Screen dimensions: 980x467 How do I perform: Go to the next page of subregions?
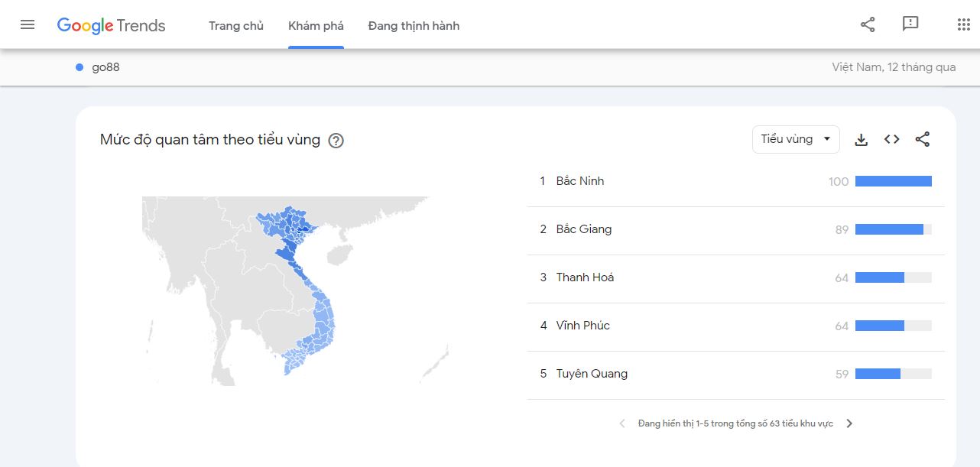pyautogui.click(x=849, y=423)
